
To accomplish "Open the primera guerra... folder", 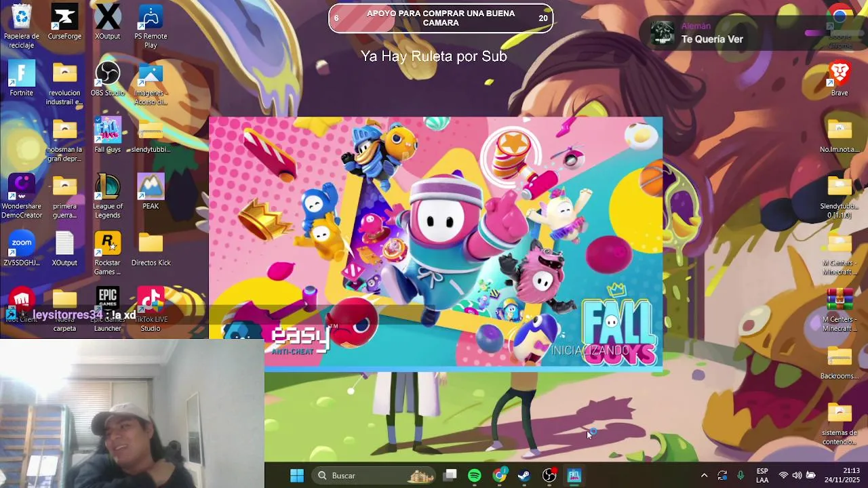I will pyautogui.click(x=64, y=197).
